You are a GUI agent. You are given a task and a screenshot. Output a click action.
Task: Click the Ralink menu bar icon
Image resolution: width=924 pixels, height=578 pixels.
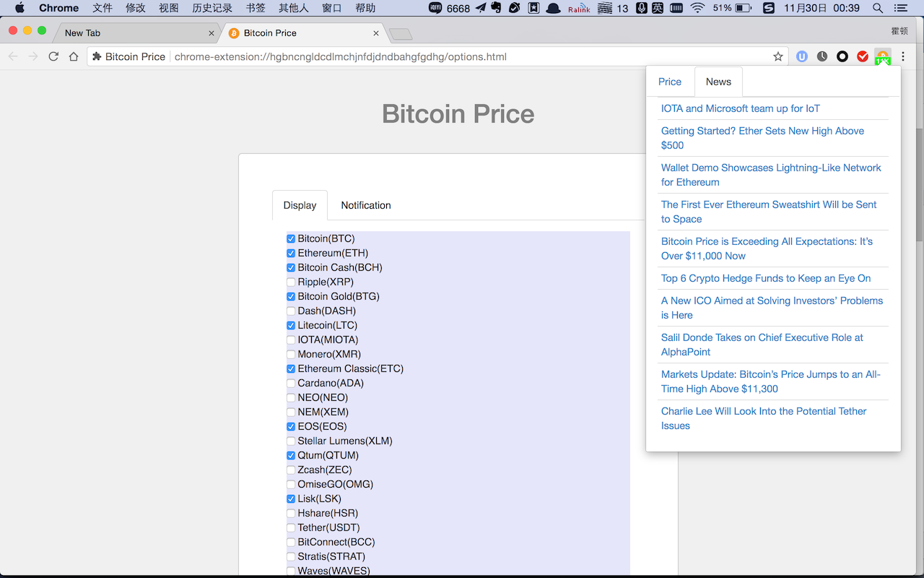click(x=579, y=8)
